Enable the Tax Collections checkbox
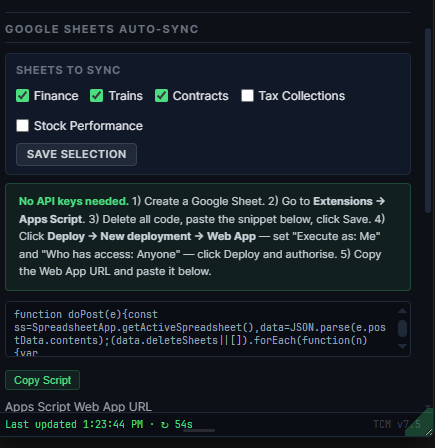 tap(247, 96)
